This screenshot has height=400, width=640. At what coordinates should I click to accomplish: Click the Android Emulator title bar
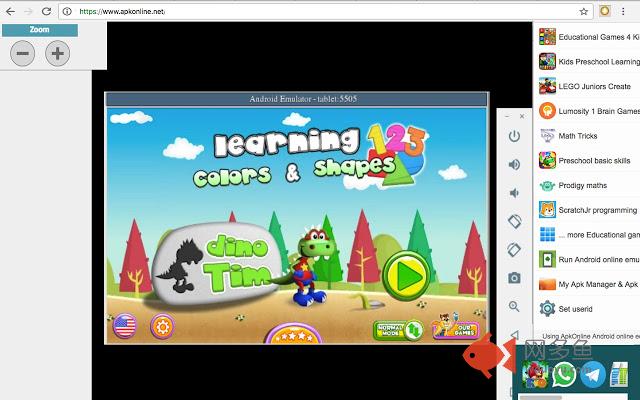coord(296,99)
